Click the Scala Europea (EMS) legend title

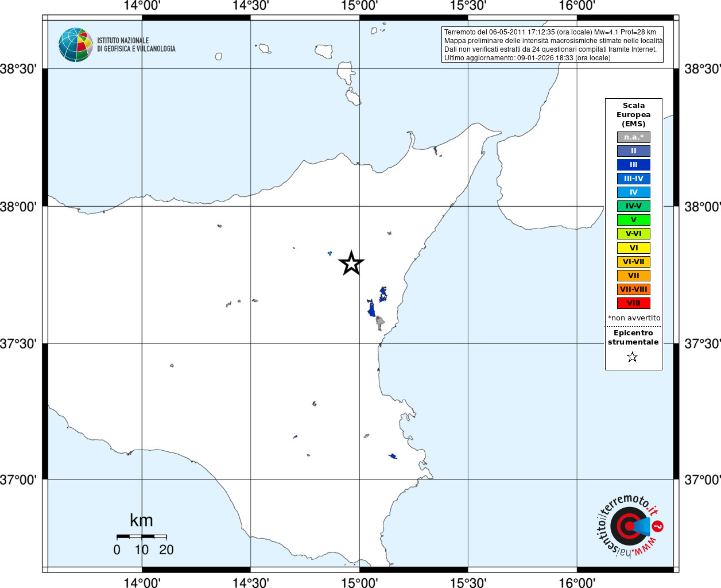point(634,115)
